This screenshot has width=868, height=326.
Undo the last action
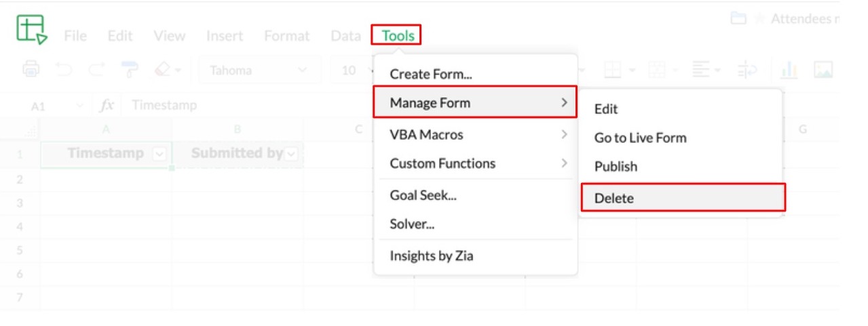(64, 69)
